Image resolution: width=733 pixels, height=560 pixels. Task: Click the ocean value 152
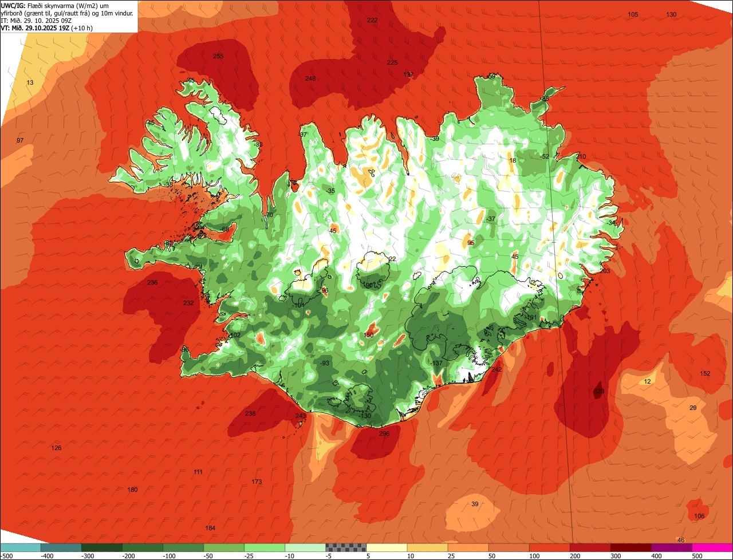click(705, 374)
